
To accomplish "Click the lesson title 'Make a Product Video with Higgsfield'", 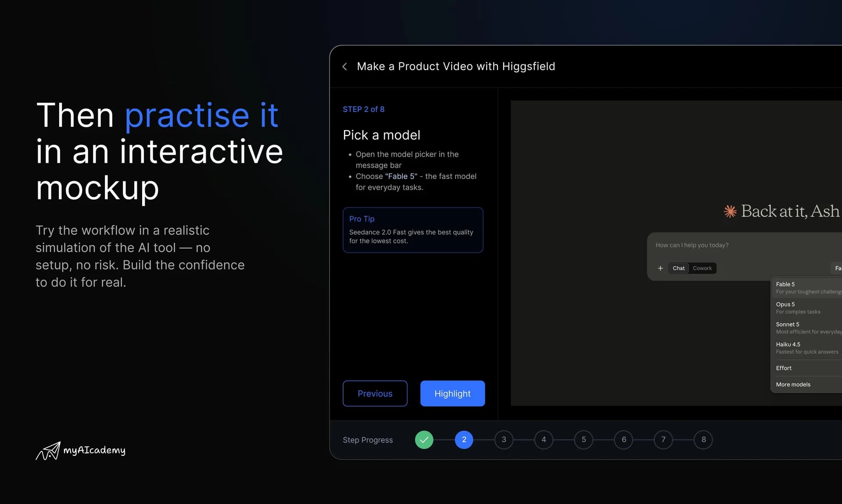I will point(456,67).
